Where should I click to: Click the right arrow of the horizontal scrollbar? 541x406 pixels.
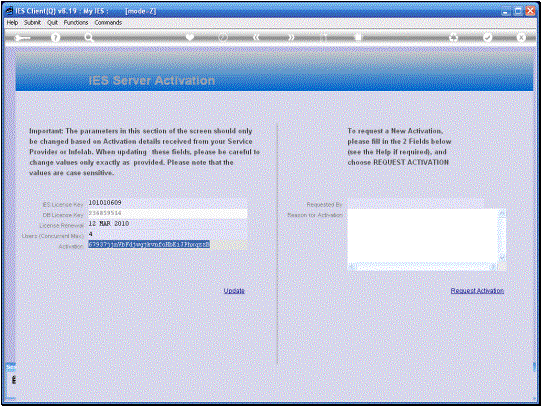click(494, 267)
